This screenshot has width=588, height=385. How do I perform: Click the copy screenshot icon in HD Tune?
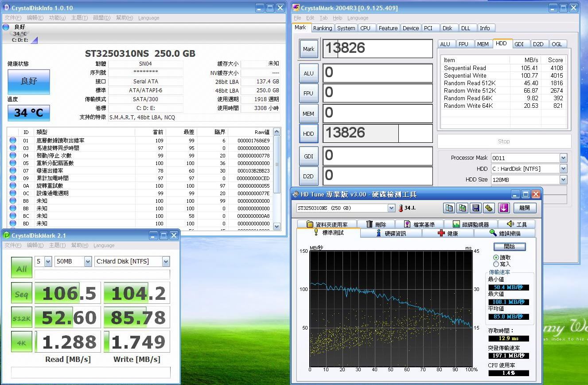[x=463, y=208]
